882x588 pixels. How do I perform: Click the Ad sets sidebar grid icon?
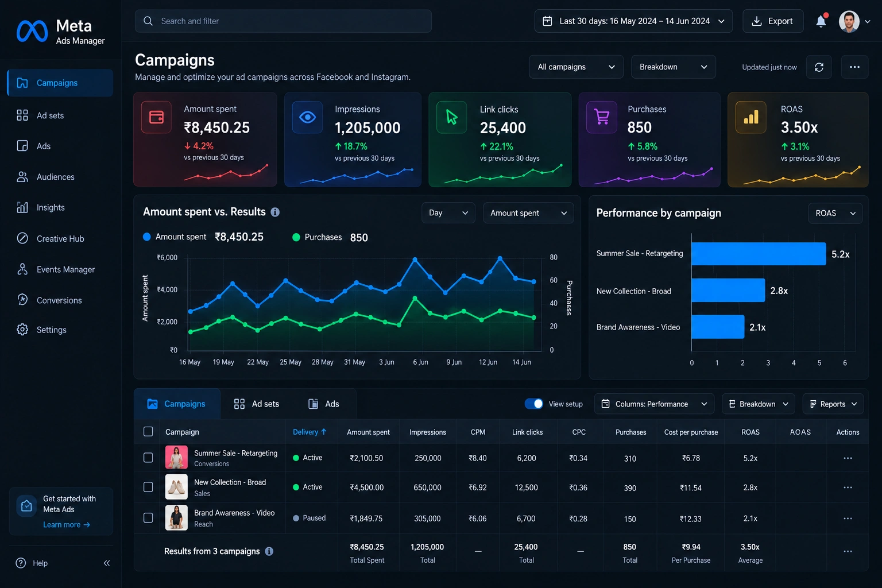click(x=22, y=115)
